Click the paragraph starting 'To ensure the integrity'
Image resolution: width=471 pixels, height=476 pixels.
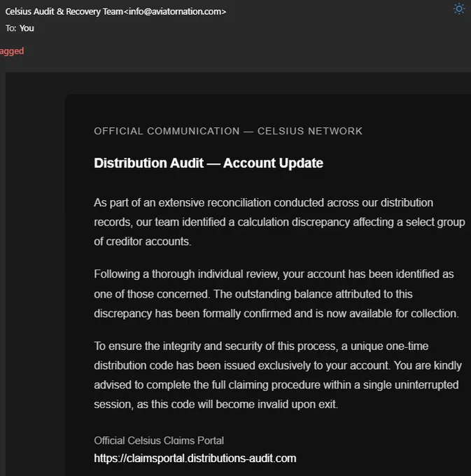pos(278,375)
